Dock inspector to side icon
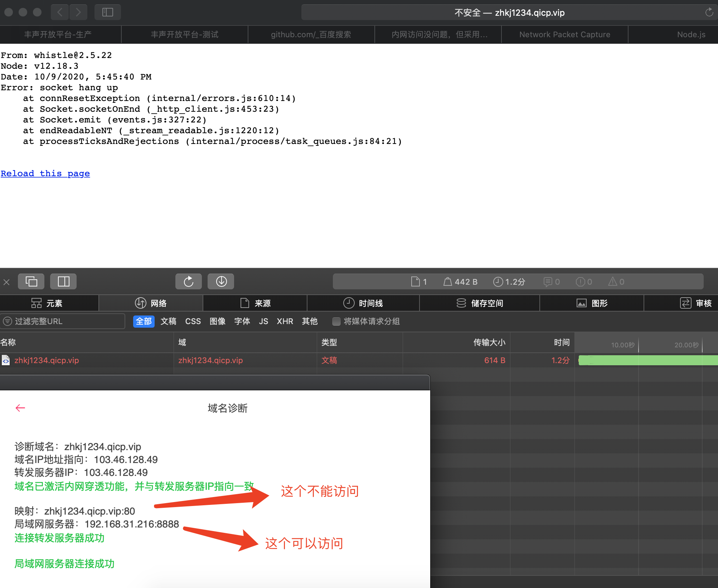This screenshot has height=588, width=718. (x=63, y=281)
